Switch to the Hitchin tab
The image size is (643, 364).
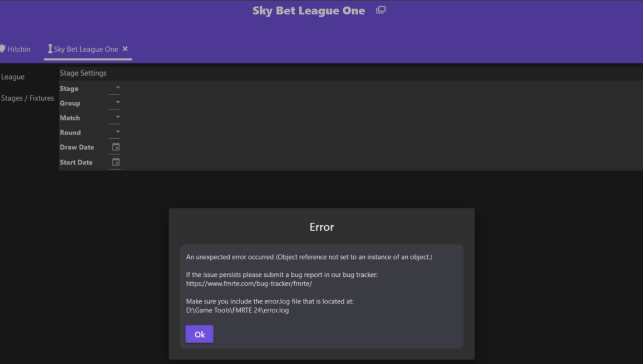[18, 49]
